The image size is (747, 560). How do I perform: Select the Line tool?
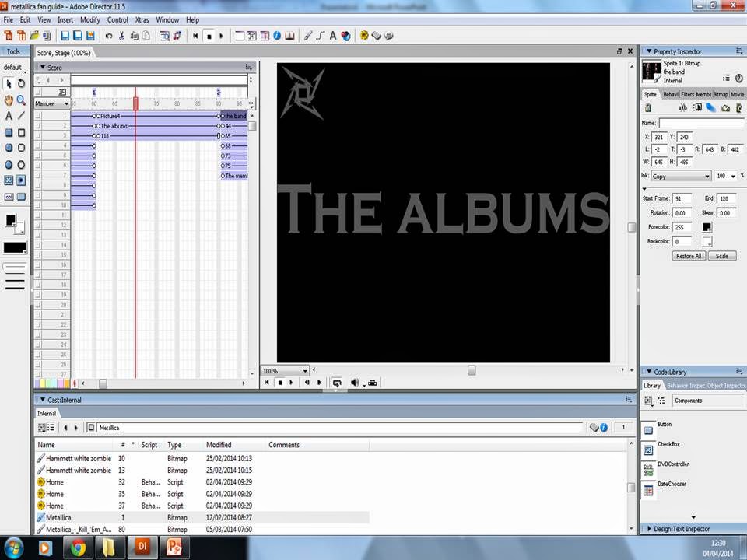pyautogui.click(x=22, y=116)
